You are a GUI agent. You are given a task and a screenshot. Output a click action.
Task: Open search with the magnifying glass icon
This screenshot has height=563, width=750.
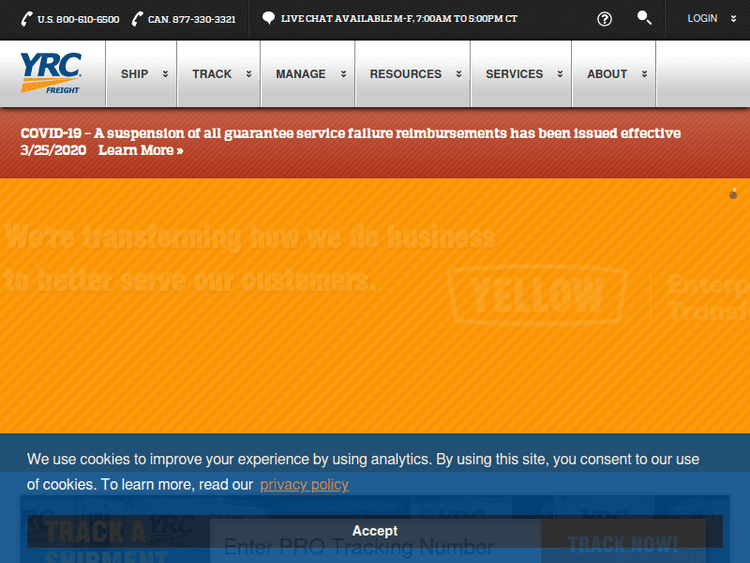[644, 18]
